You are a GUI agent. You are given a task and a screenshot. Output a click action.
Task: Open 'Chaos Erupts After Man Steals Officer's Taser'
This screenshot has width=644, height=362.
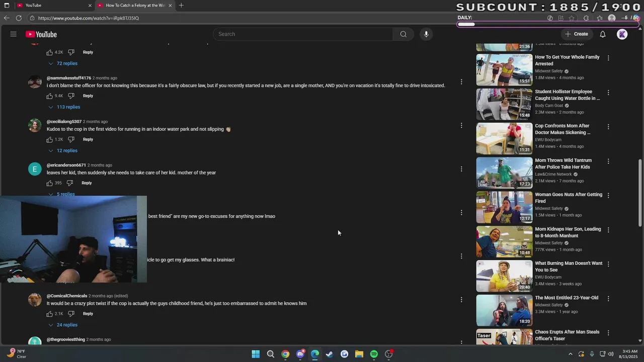click(567, 335)
